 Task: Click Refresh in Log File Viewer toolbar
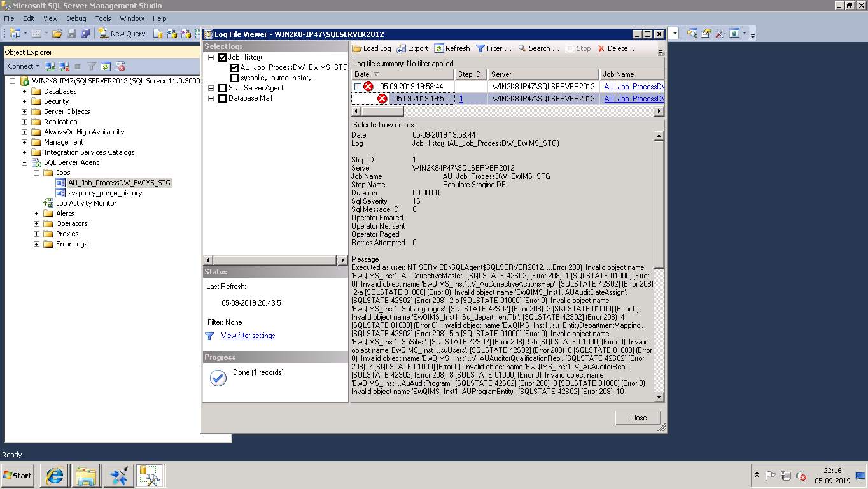[452, 48]
